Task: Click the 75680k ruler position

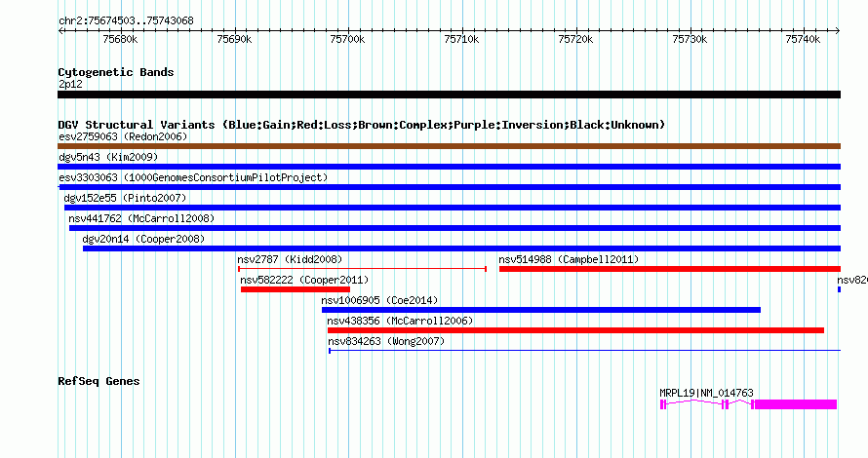Action: (121, 39)
